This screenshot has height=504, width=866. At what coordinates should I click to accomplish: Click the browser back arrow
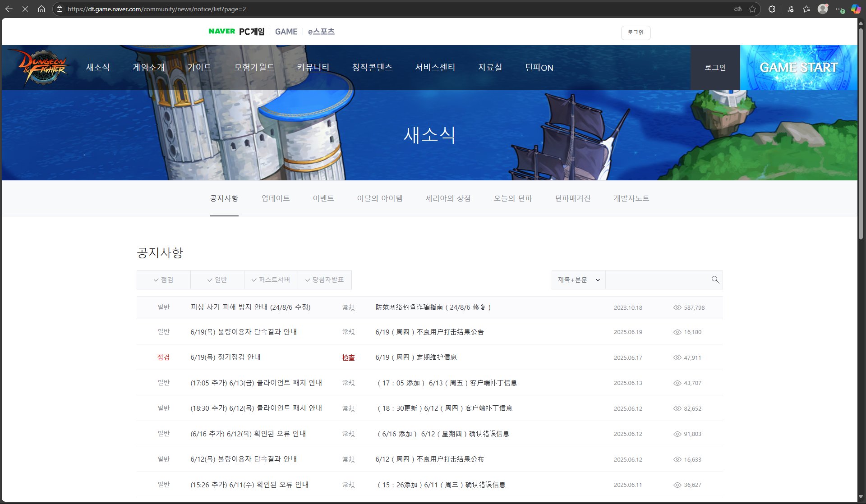(9, 9)
